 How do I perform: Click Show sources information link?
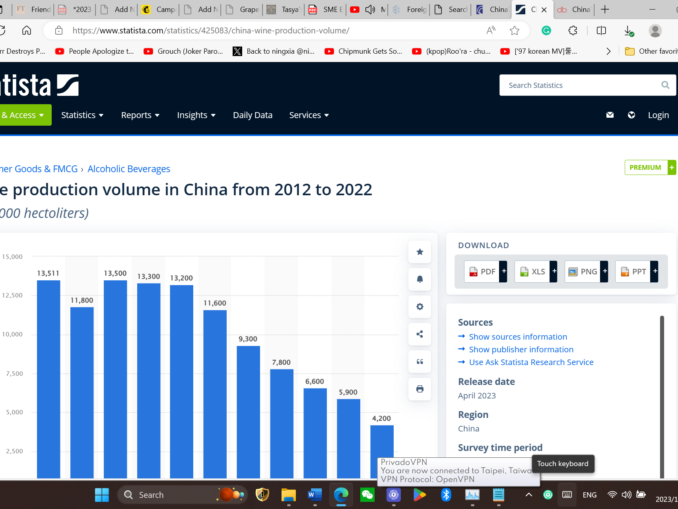[518, 337]
